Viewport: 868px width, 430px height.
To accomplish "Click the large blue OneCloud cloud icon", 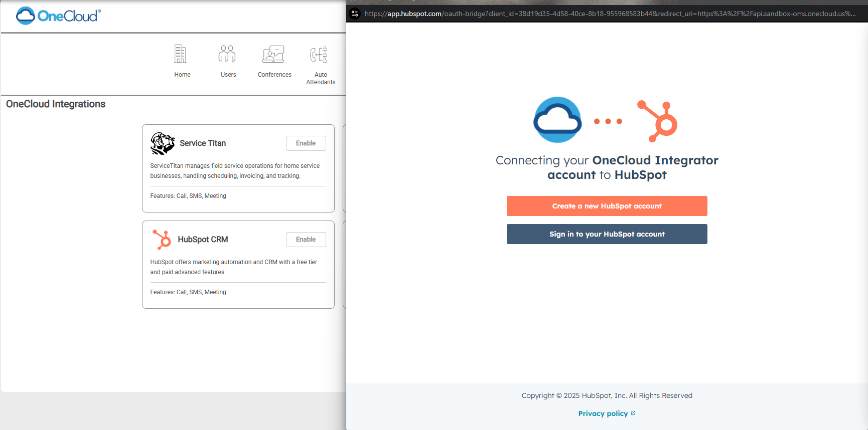I will tap(557, 120).
